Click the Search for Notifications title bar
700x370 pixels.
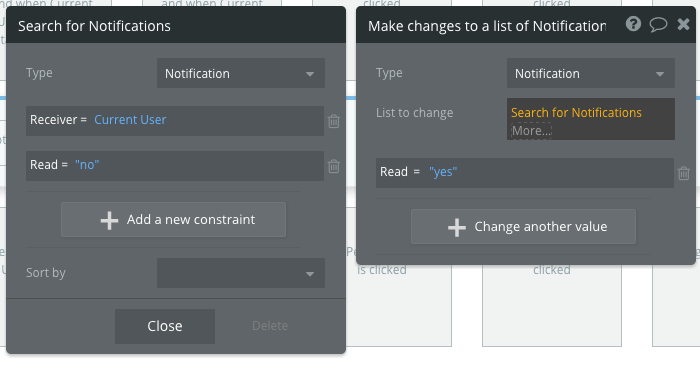176,25
